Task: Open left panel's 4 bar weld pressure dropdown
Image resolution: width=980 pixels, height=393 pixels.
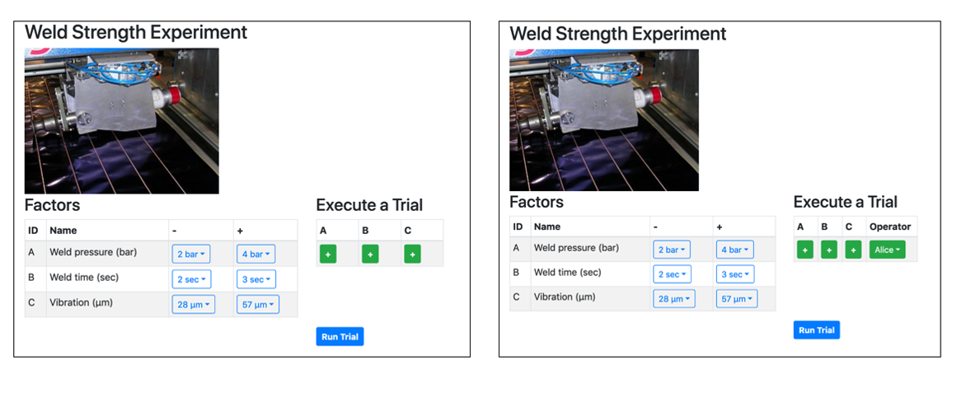Action: coord(256,254)
